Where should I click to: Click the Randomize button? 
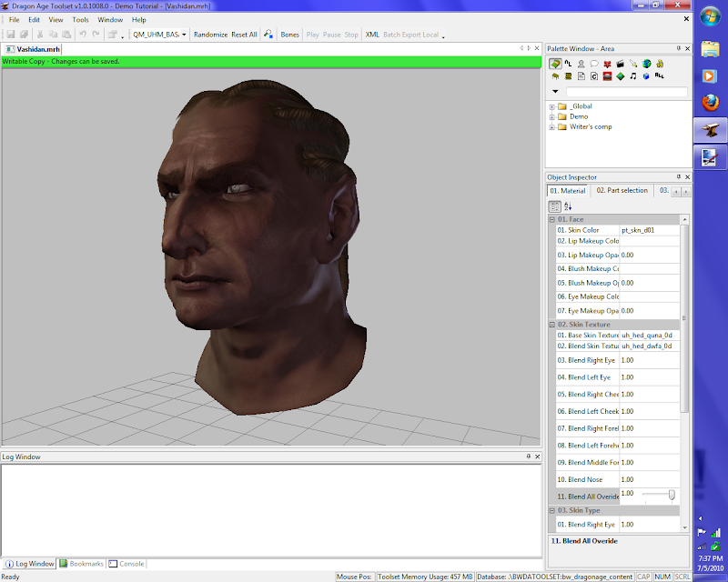(x=210, y=35)
